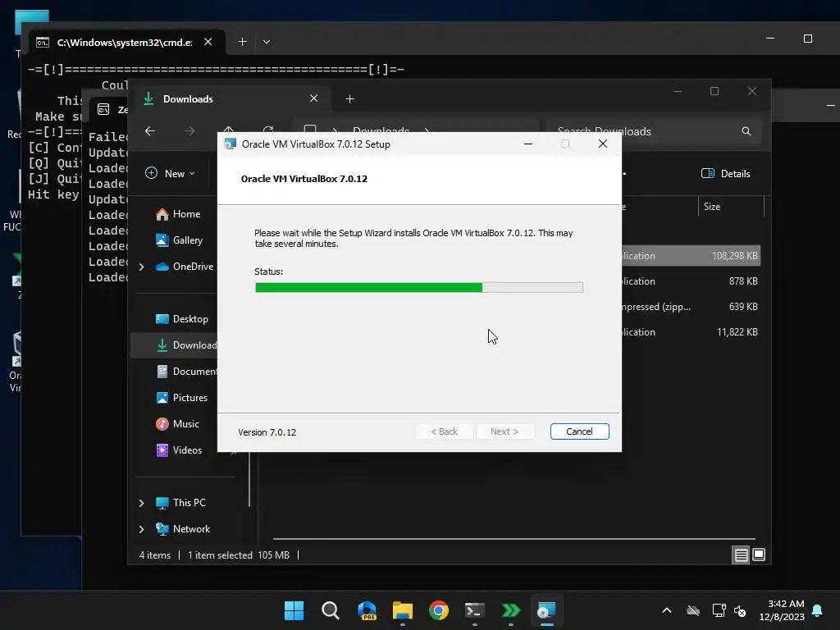Add new tab in Downloads Explorer
840x630 pixels.
[349, 99]
